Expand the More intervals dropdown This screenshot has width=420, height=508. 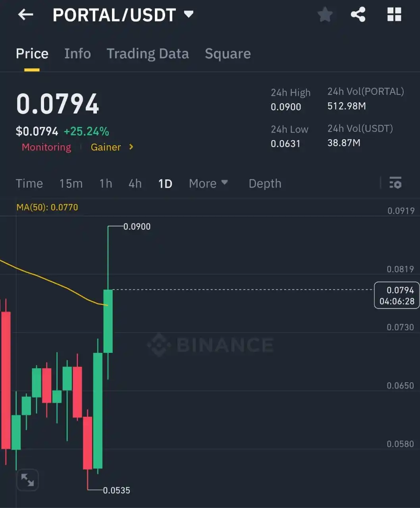click(208, 183)
